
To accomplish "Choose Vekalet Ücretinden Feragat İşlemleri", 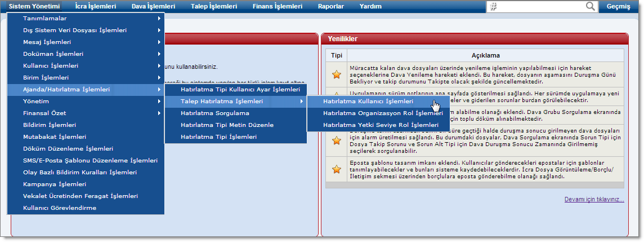I will tap(86, 196).
